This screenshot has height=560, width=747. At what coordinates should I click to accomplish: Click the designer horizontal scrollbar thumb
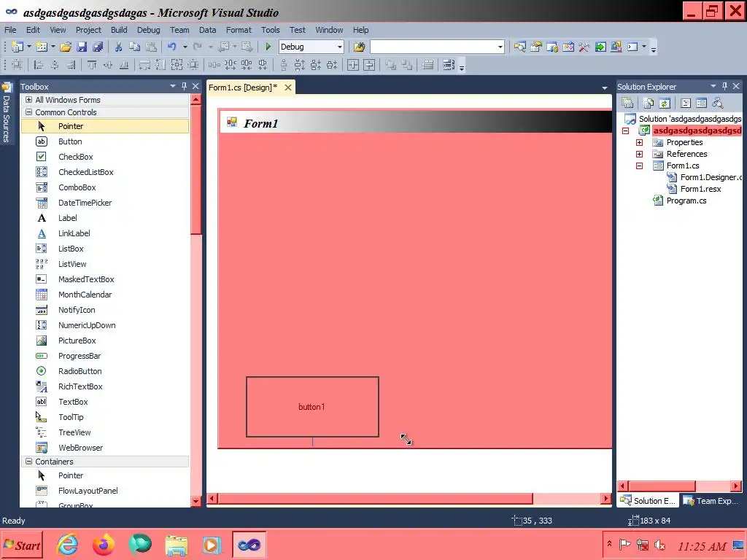click(376, 499)
